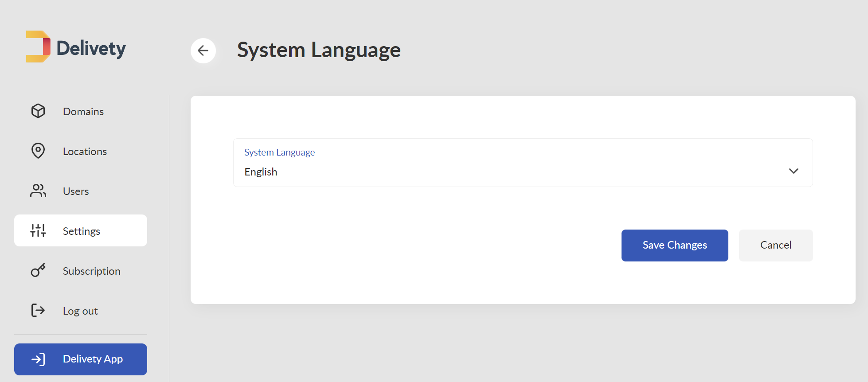Expand the System Language dropdown chevron
The height and width of the screenshot is (382, 868).
point(794,171)
